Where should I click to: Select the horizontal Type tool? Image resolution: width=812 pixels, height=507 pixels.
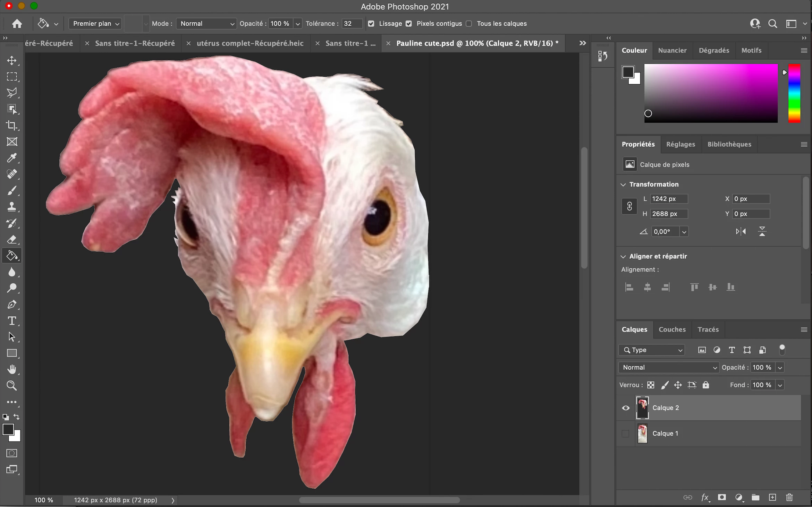[12, 321]
